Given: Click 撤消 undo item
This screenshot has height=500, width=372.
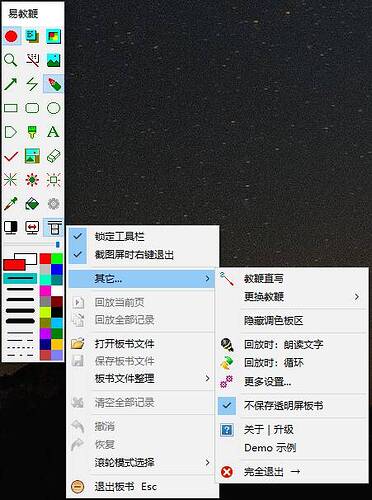Looking at the screenshot, I should point(142,427).
